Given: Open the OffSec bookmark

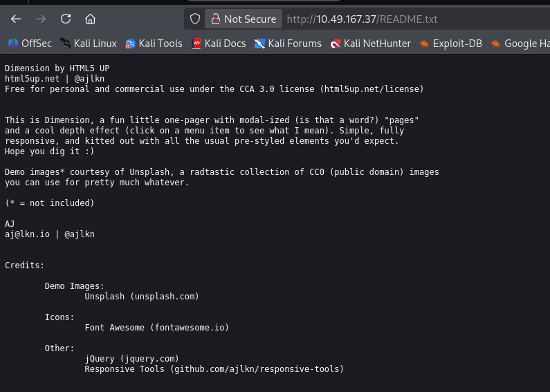Looking at the screenshot, I should pyautogui.click(x=30, y=44).
